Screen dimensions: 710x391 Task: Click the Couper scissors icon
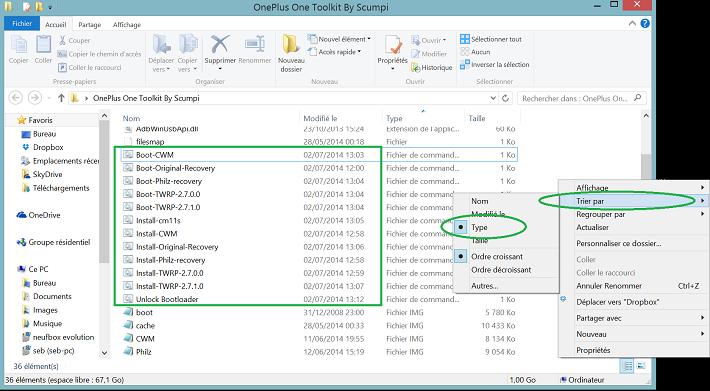[62, 40]
